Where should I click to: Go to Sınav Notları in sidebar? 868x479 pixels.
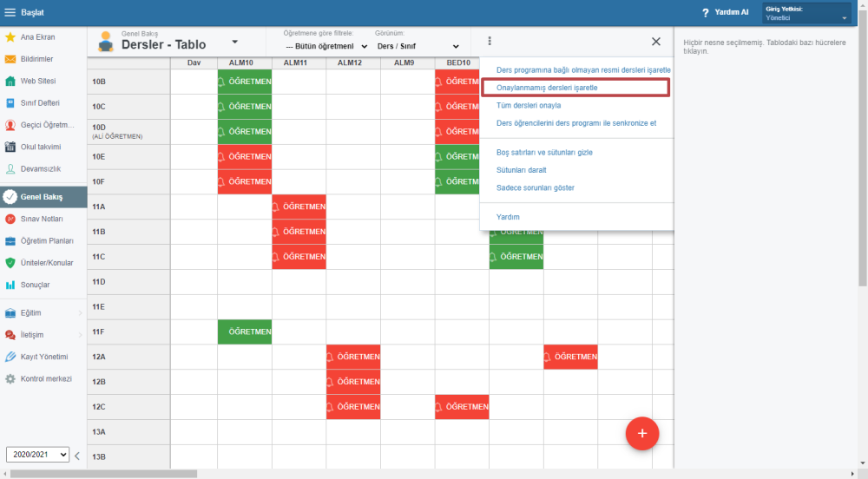coord(42,219)
